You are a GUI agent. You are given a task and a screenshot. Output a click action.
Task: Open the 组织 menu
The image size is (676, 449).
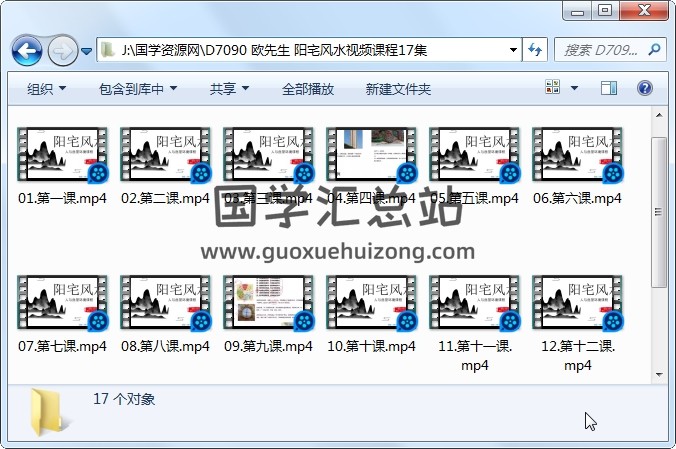[47, 89]
